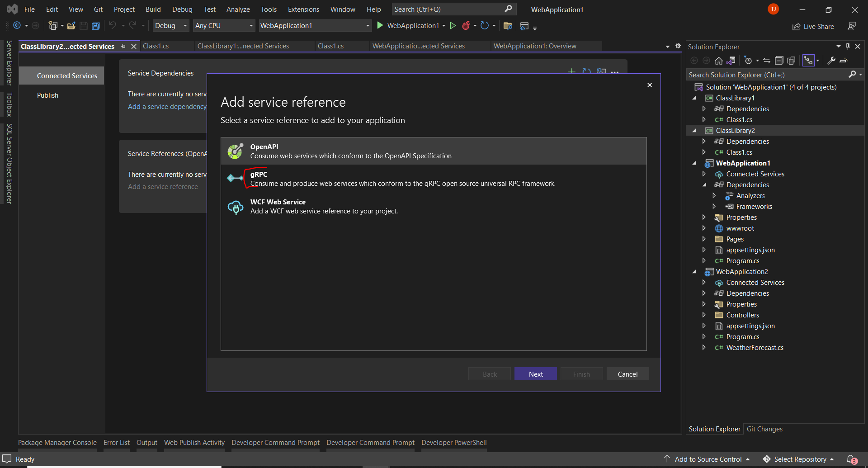This screenshot has width=868, height=468.
Task: Expand Dependencies under WebApplication2
Action: [704, 293]
